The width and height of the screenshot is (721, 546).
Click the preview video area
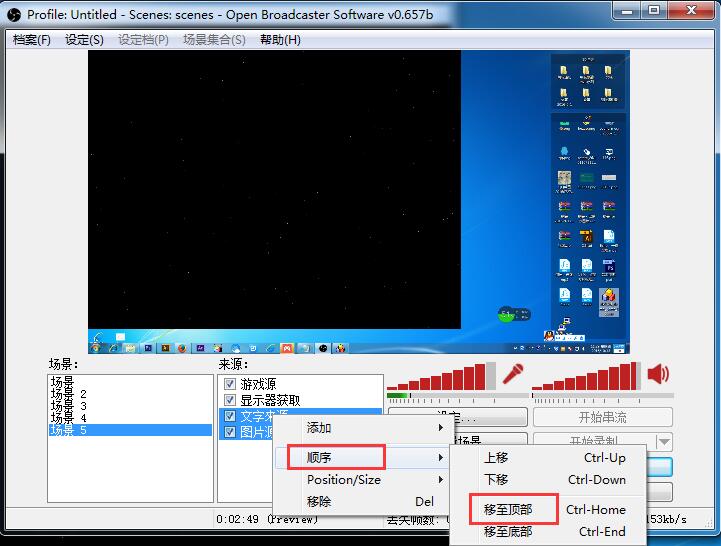tap(359, 201)
